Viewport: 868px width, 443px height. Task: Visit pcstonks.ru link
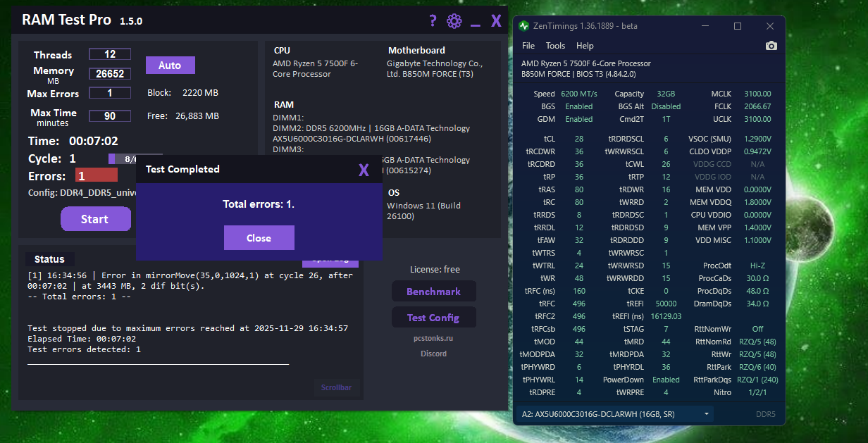[x=433, y=339]
